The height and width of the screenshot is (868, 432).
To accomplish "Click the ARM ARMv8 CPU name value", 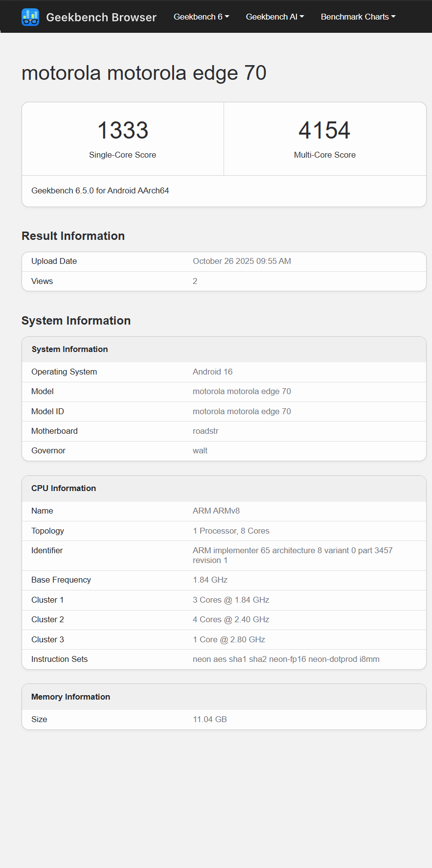I will click(216, 511).
